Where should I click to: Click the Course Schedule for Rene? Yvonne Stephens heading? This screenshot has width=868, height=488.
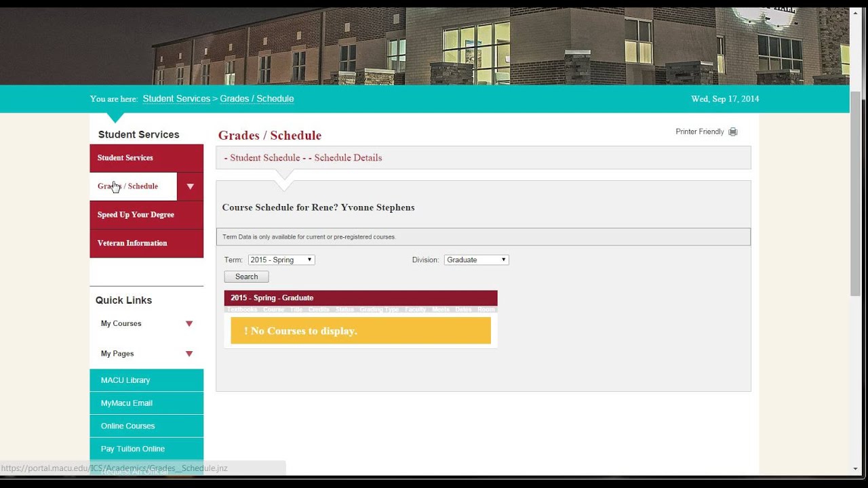click(x=318, y=207)
